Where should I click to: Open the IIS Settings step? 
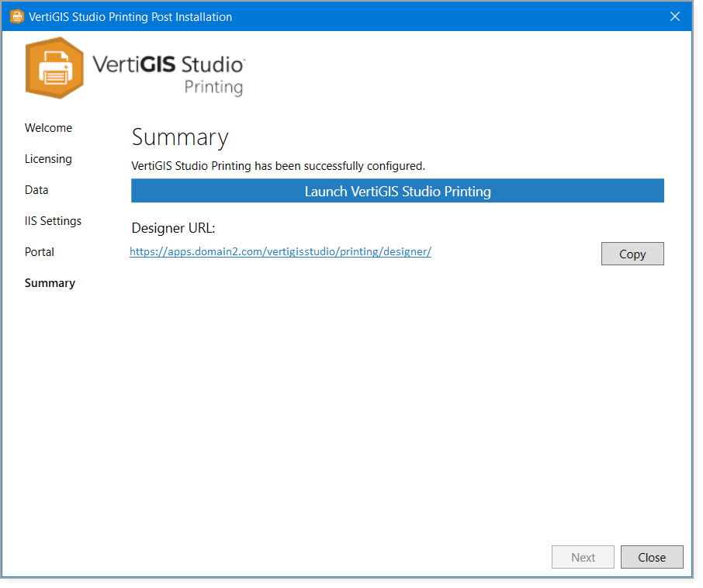click(53, 221)
